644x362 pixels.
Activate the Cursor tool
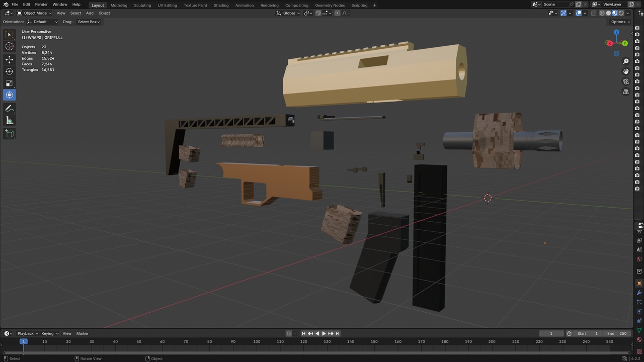pyautogui.click(x=10, y=46)
